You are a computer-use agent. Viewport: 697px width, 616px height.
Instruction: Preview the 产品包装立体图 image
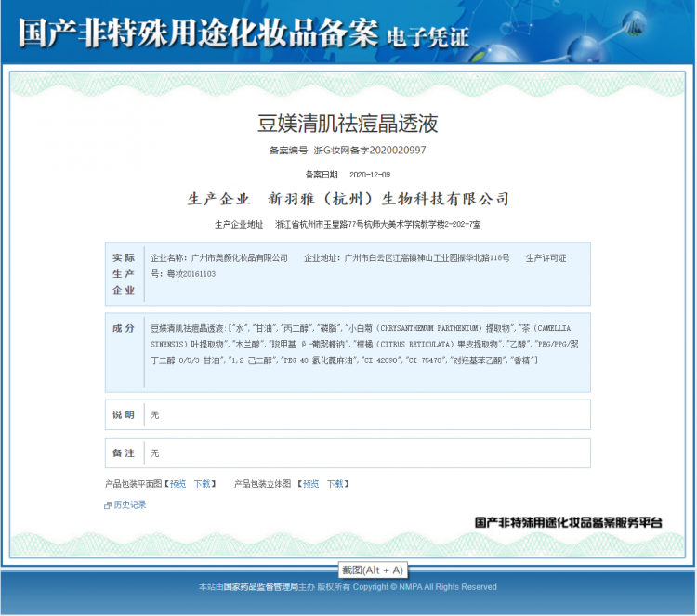pyautogui.click(x=310, y=484)
